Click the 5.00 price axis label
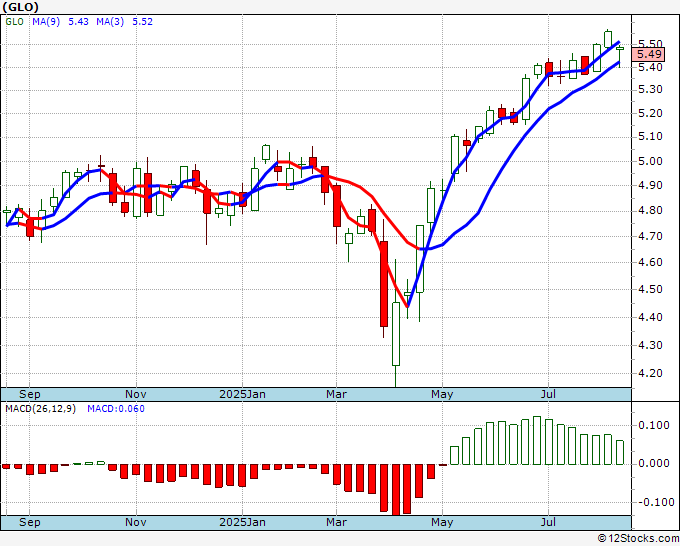 [x=650, y=161]
